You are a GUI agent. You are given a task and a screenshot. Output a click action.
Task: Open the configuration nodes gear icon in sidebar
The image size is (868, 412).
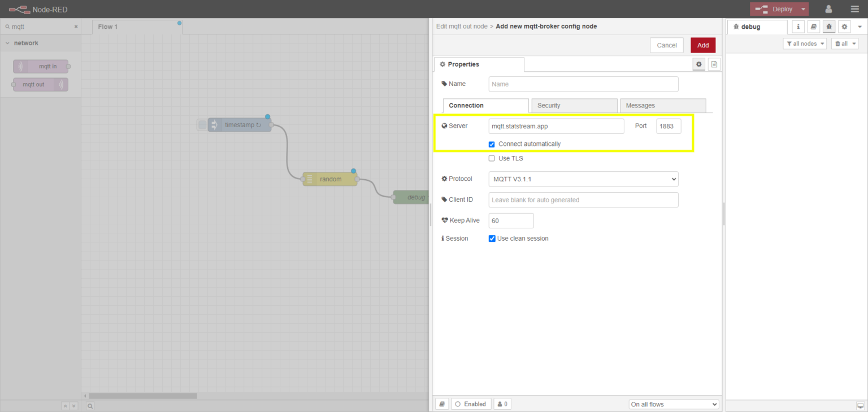coord(844,27)
